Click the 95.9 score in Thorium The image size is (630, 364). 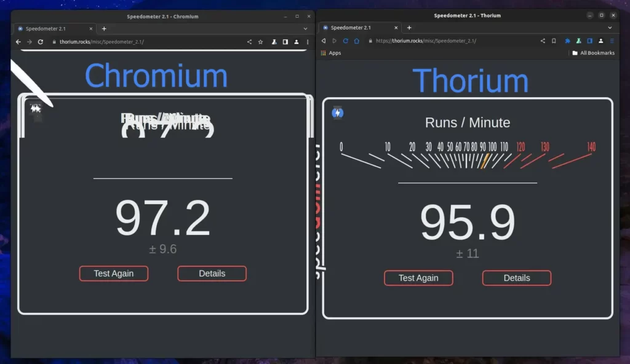click(x=468, y=221)
